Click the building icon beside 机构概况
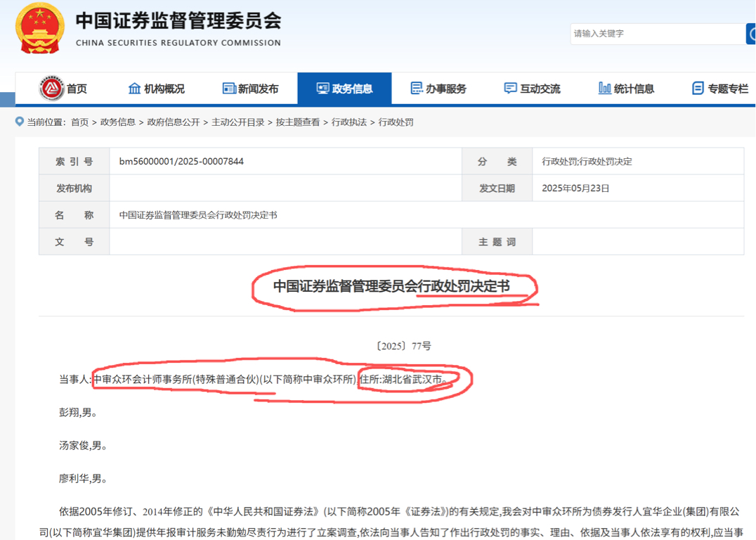 [x=134, y=89]
